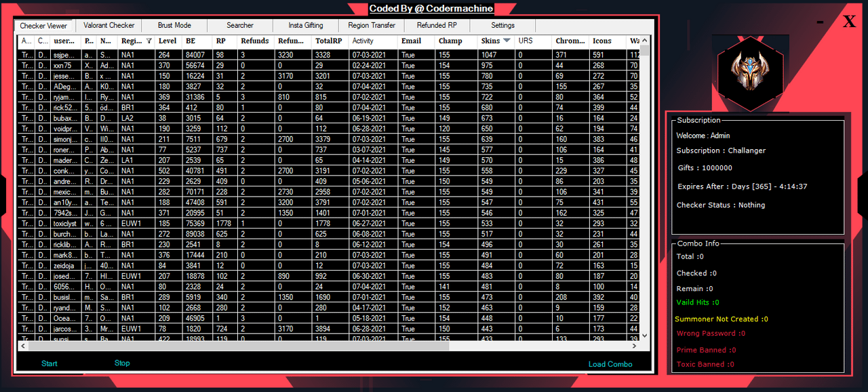This screenshot has width=868, height=392.
Task: Click the down arrow of the vertical scrollbar
Action: pyautogui.click(x=644, y=335)
